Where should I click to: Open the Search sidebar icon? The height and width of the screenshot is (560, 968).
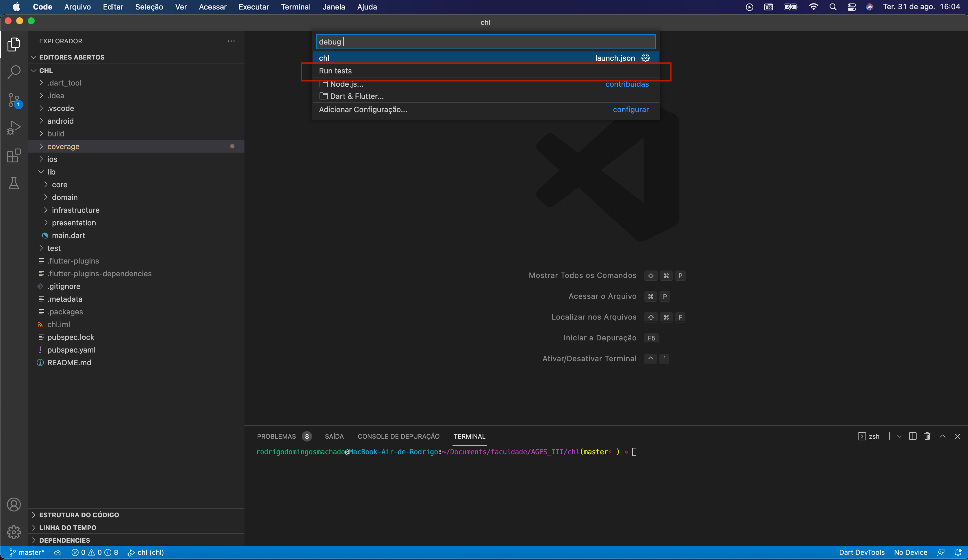(x=14, y=72)
